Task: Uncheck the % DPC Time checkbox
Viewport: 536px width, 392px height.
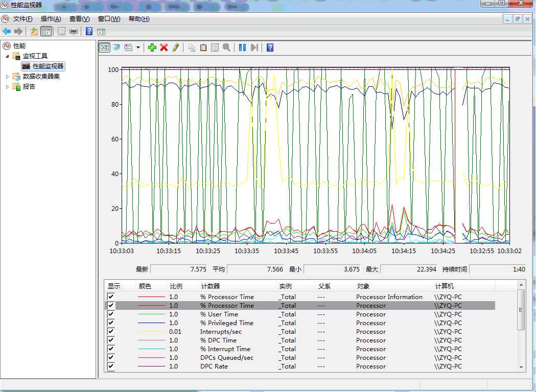Action: tap(111, 340)
